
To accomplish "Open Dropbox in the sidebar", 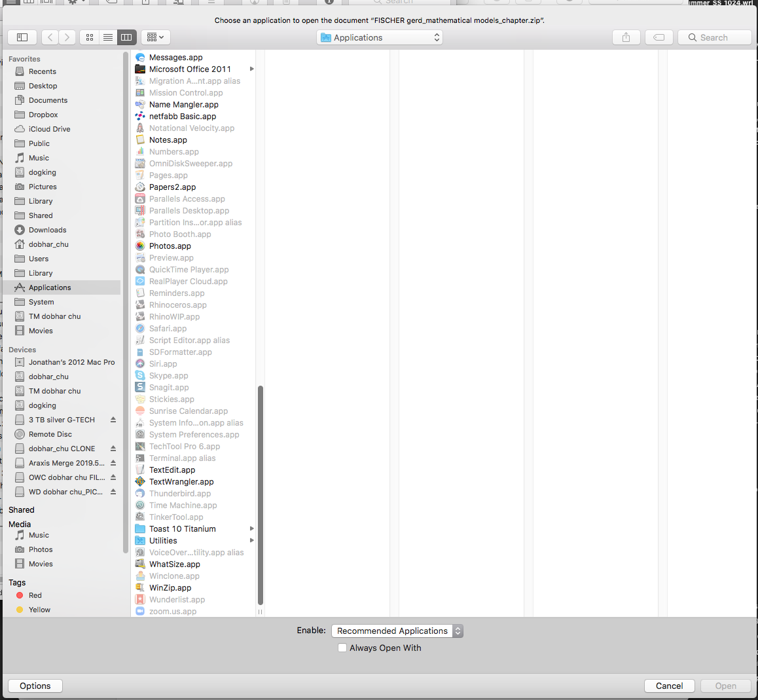I will 43,115.
